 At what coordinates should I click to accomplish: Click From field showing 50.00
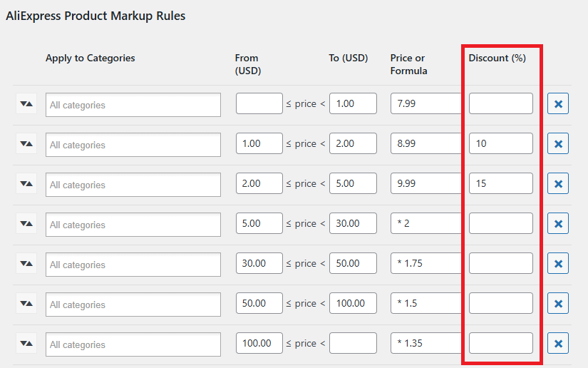pos(259,303)
